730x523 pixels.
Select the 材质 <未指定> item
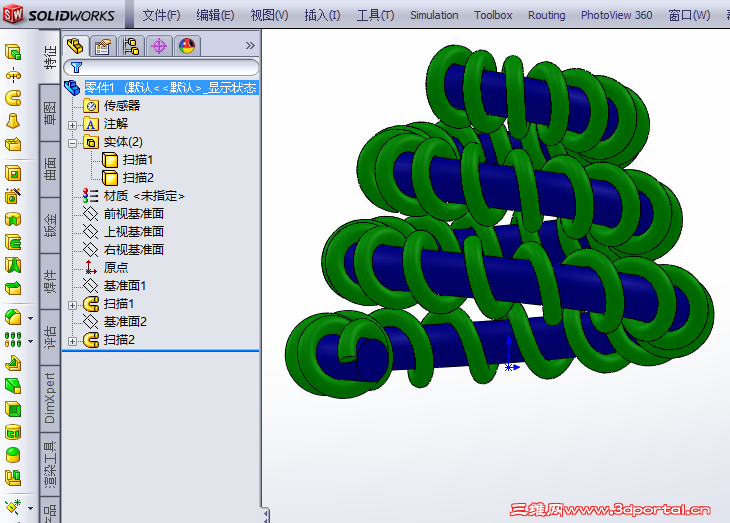(134, 196)
